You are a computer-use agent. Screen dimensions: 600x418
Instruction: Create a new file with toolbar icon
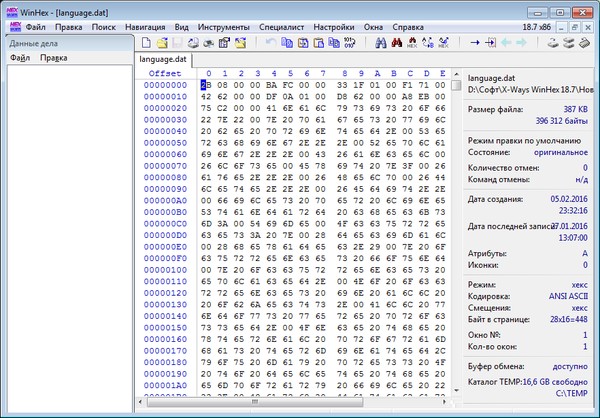click(146, 43)
